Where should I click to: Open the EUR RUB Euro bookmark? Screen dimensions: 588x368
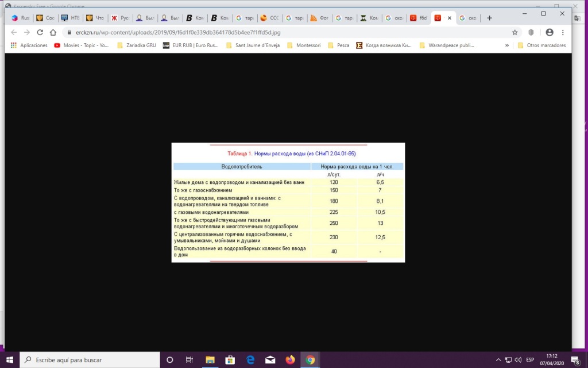click(x=191, y=45)
